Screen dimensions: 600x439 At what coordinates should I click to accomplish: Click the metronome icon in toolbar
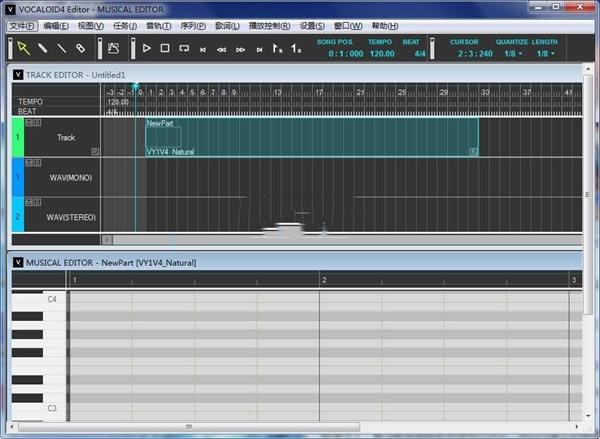pos(113,48)
